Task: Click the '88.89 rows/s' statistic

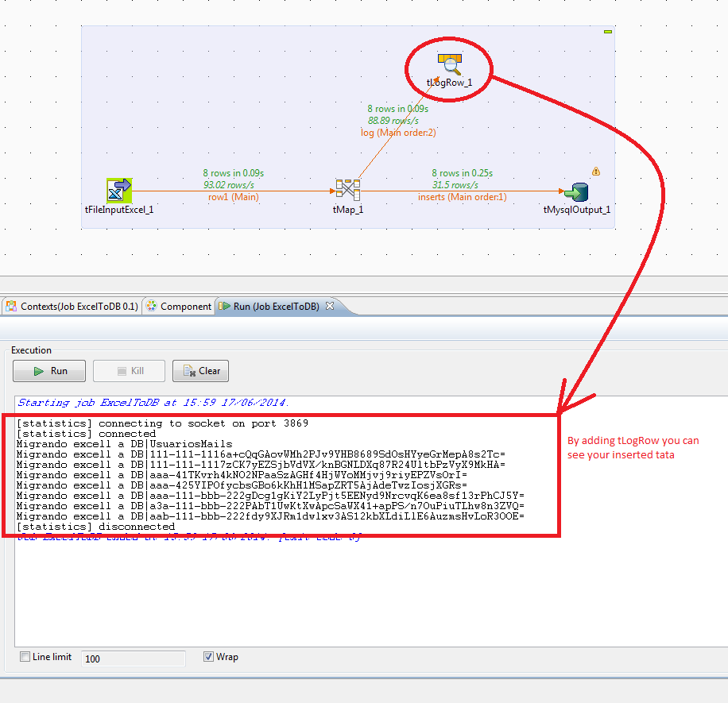Action: [x=393, y=121]
